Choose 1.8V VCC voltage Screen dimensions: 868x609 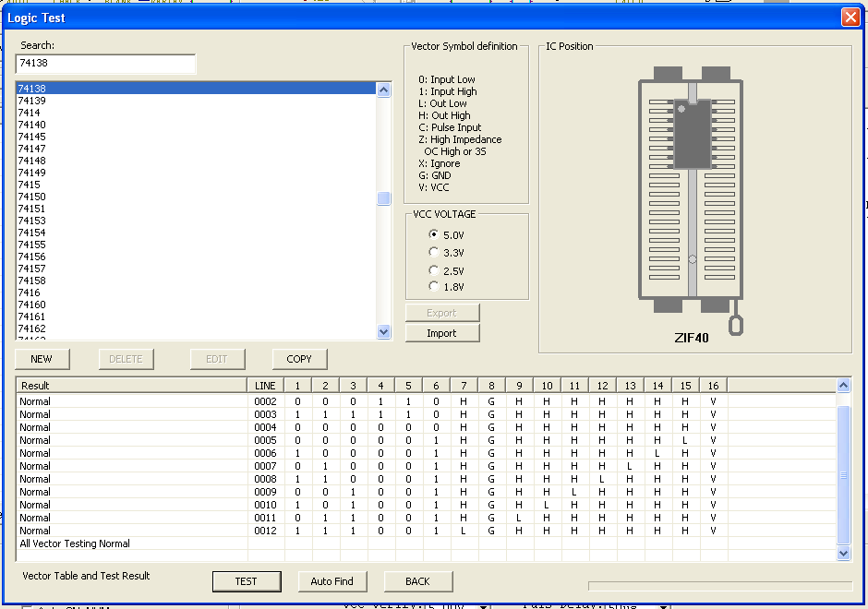[x=447, y=287]
